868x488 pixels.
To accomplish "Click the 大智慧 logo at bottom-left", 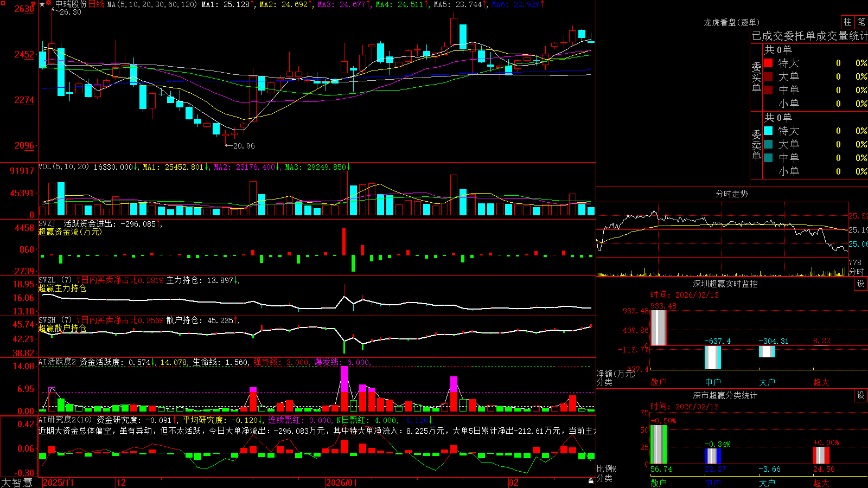I will pos(17,483).
